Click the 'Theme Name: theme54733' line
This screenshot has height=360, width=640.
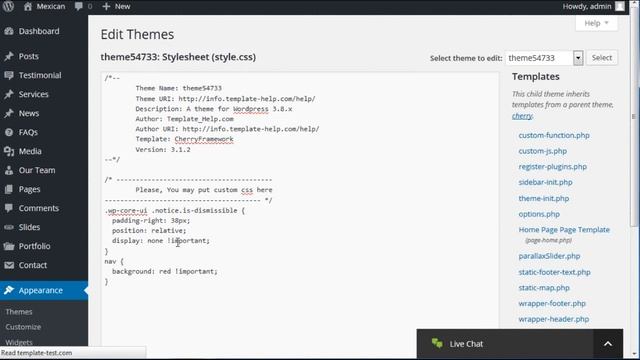[x=178, y=88]
